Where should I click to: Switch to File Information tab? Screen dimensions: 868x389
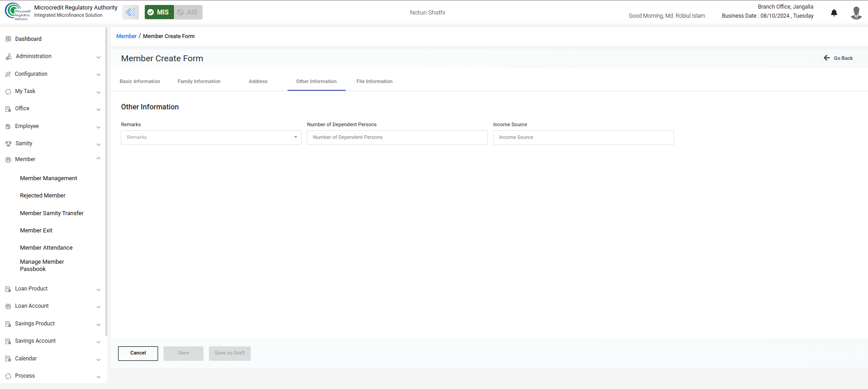374,82
